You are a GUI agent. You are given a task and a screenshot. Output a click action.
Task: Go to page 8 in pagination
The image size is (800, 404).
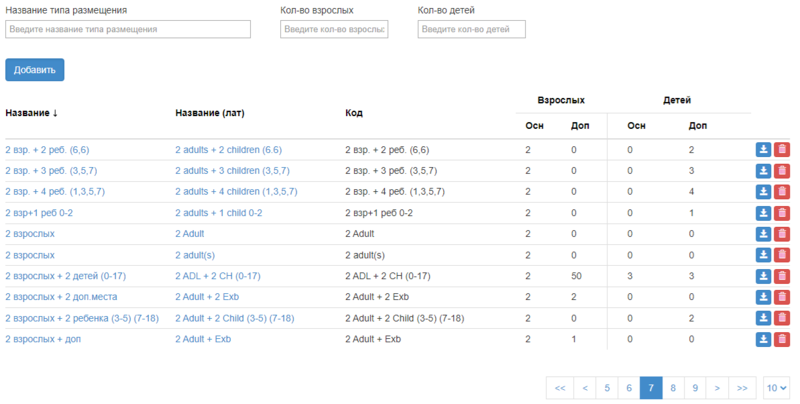click(674, 387)
